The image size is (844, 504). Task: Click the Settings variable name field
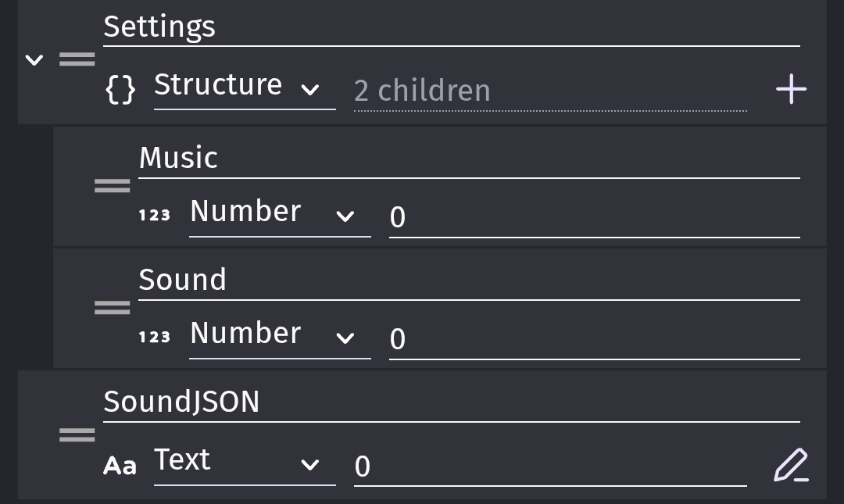(451, 27)
